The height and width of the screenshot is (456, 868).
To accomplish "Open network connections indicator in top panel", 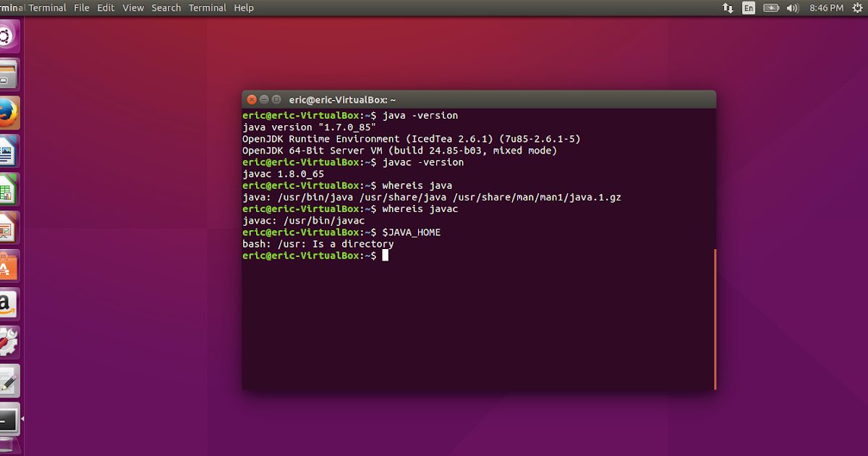I will pyautogui.click(x=728, y=8).
